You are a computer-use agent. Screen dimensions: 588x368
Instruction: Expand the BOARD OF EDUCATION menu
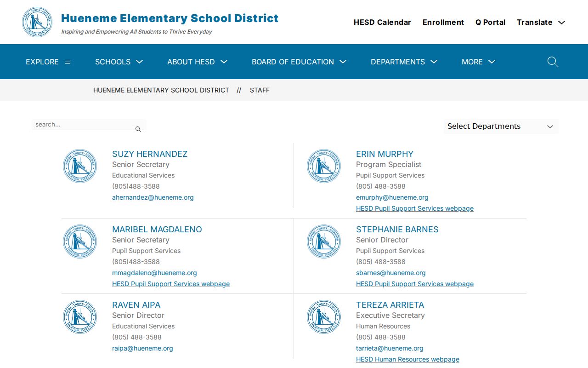click(299, 62)
